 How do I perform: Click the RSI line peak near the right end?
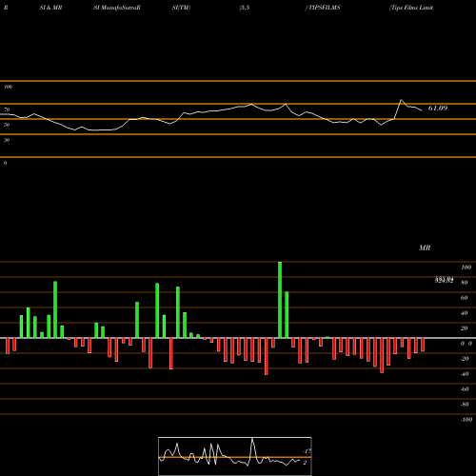pos(401,100)
